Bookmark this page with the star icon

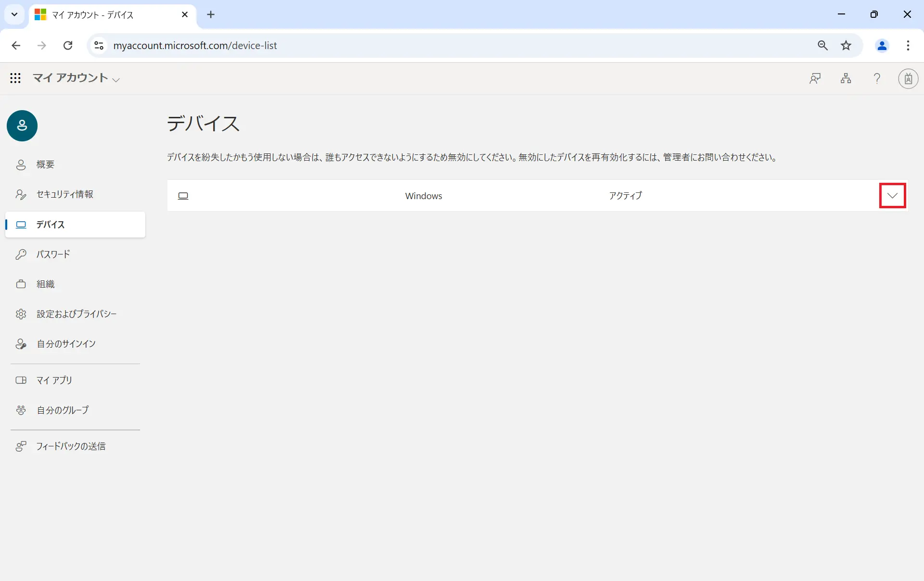point(846,45)
